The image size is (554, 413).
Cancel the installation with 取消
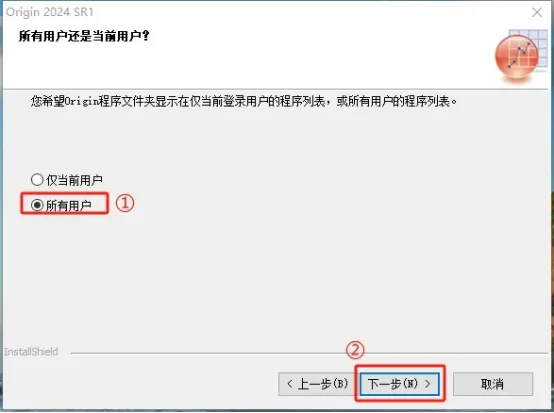tap(493, 384)
